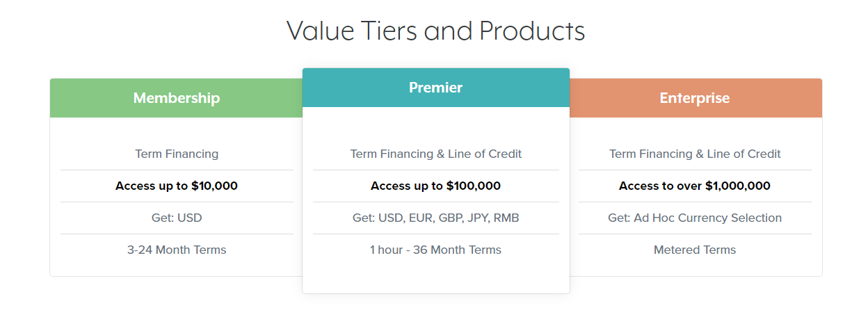Click the word Premier in teal header
Image resolution: width=868 pixels, height=315 pixels.
436,88
